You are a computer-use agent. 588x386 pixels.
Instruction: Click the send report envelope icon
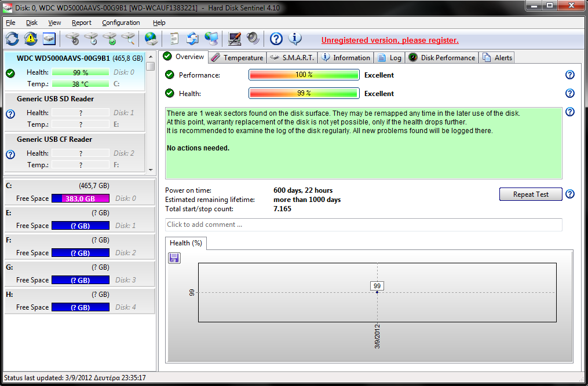193,39
